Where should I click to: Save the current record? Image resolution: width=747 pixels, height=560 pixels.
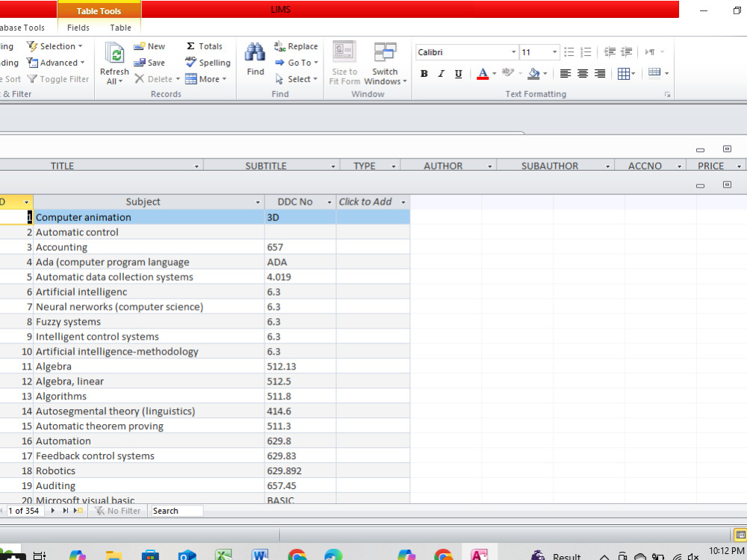(x=149, y=63)
